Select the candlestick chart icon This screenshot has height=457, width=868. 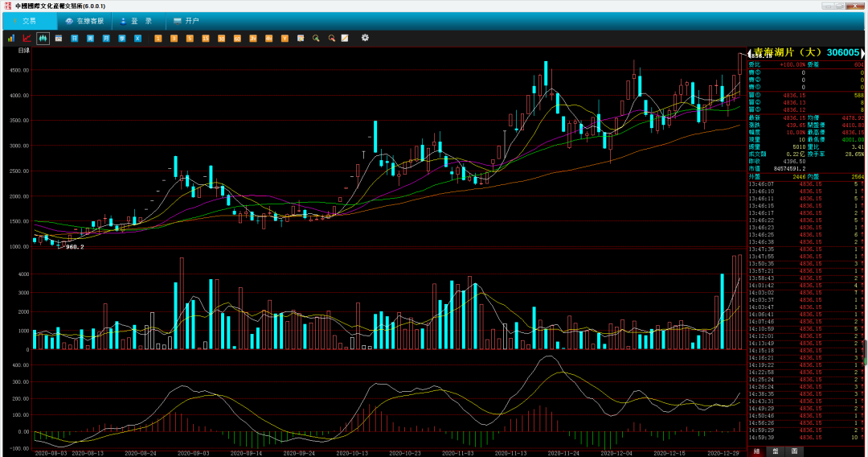[43, 39]
